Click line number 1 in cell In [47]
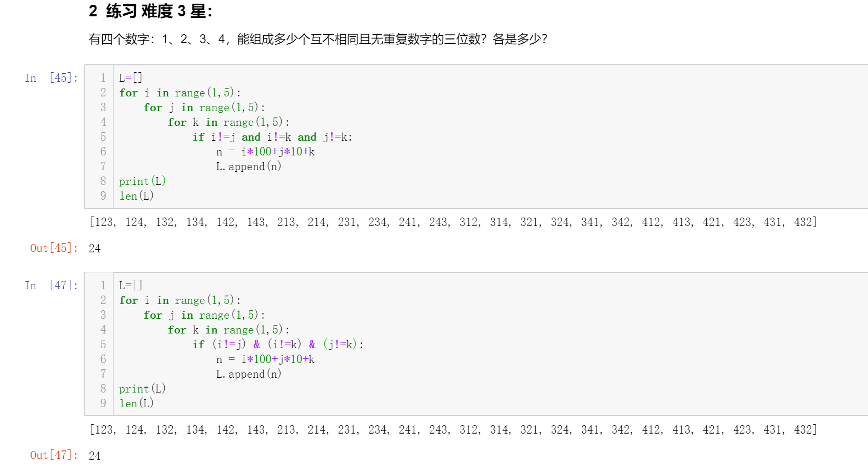 103,286
